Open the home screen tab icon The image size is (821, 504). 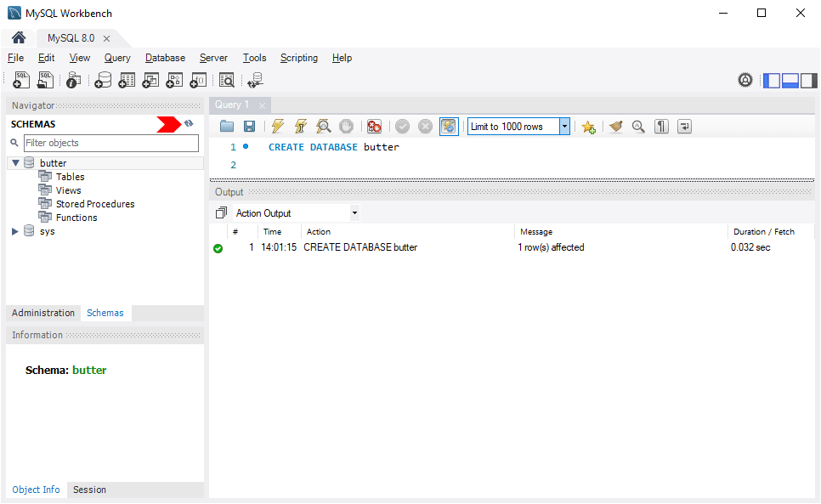19,37
